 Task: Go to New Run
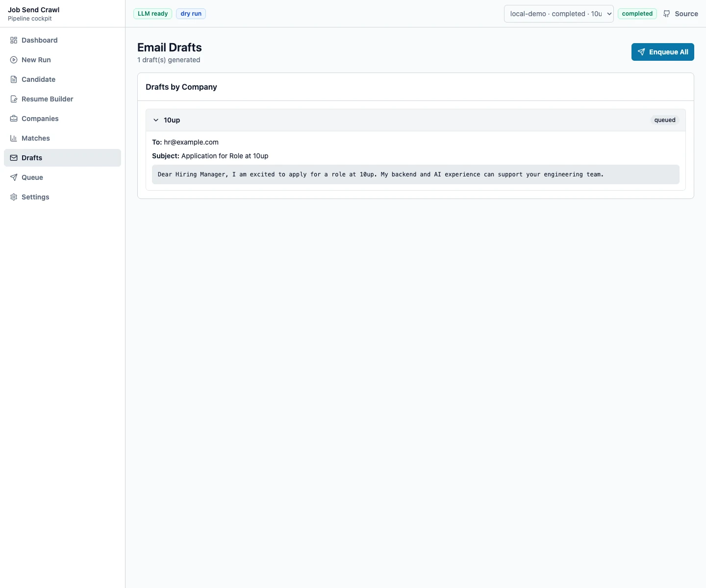[x=62, y=60]
